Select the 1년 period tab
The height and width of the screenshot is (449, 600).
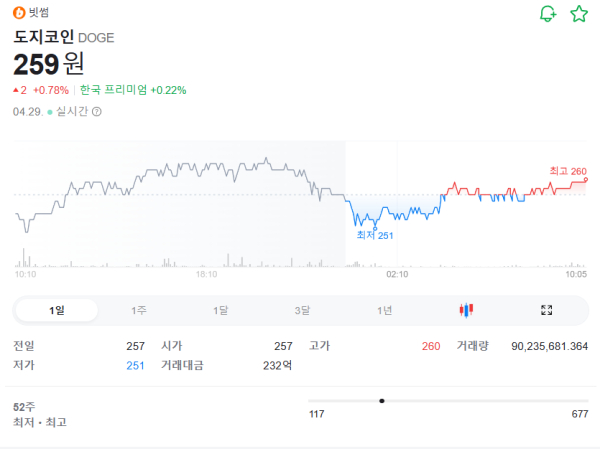(x=384, y=310)
